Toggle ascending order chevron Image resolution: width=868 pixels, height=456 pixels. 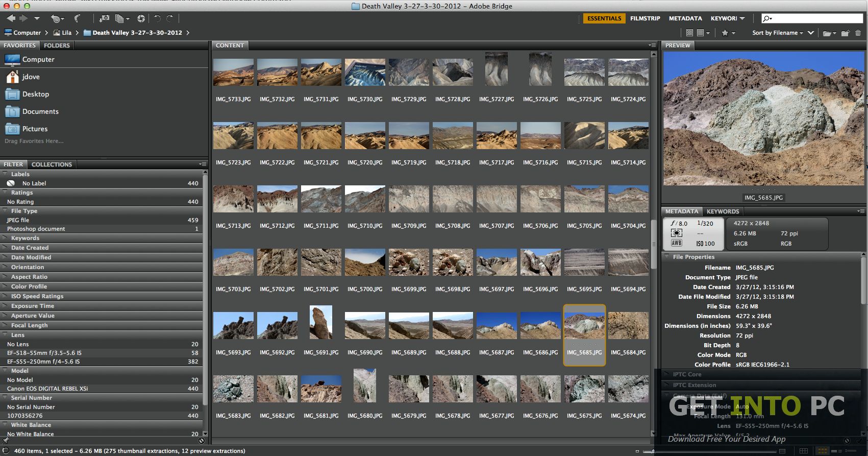[x=810, y=33]
